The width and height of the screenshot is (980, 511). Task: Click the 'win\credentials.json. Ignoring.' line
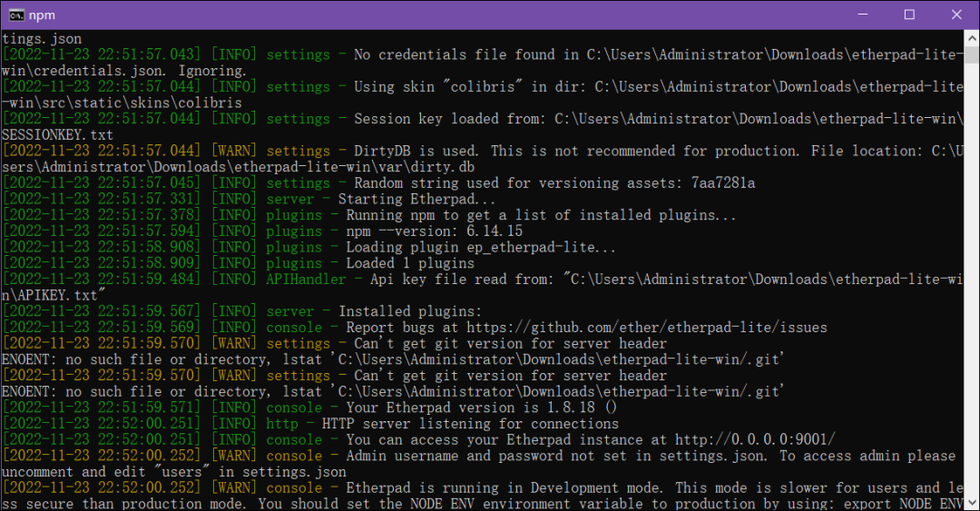123,71
